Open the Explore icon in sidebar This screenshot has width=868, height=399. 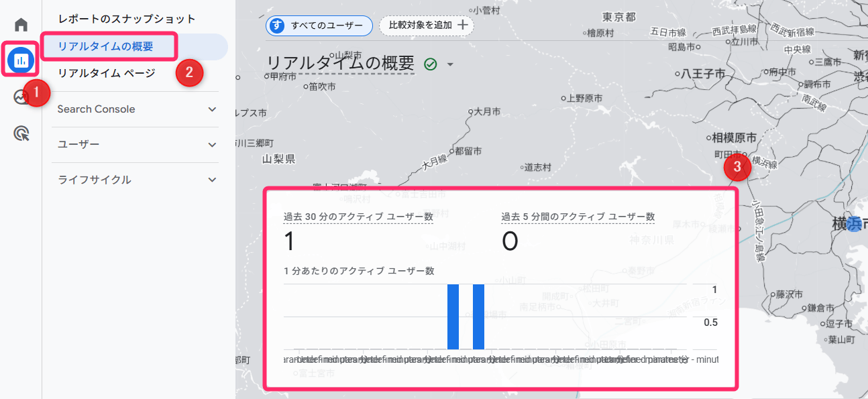pyautogui.click(x=21, y=97)
